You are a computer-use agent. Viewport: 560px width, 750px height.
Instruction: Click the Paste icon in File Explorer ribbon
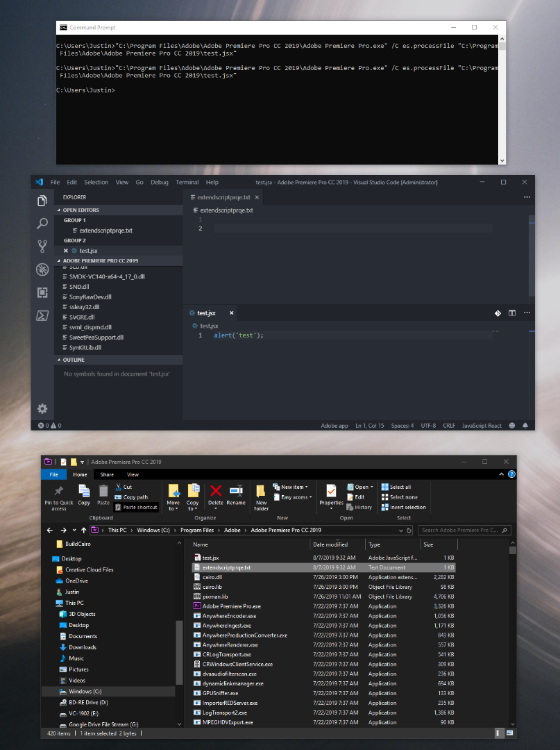(x=103, y=491)
